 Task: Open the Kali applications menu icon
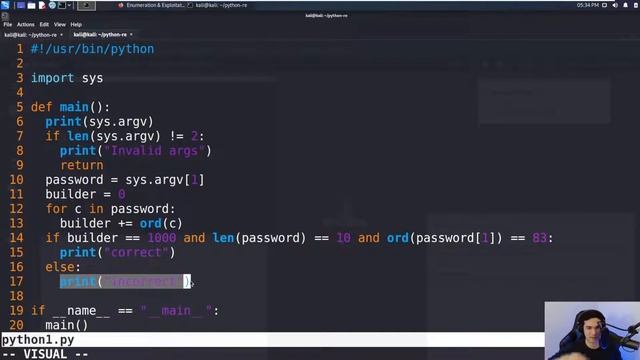5,5
